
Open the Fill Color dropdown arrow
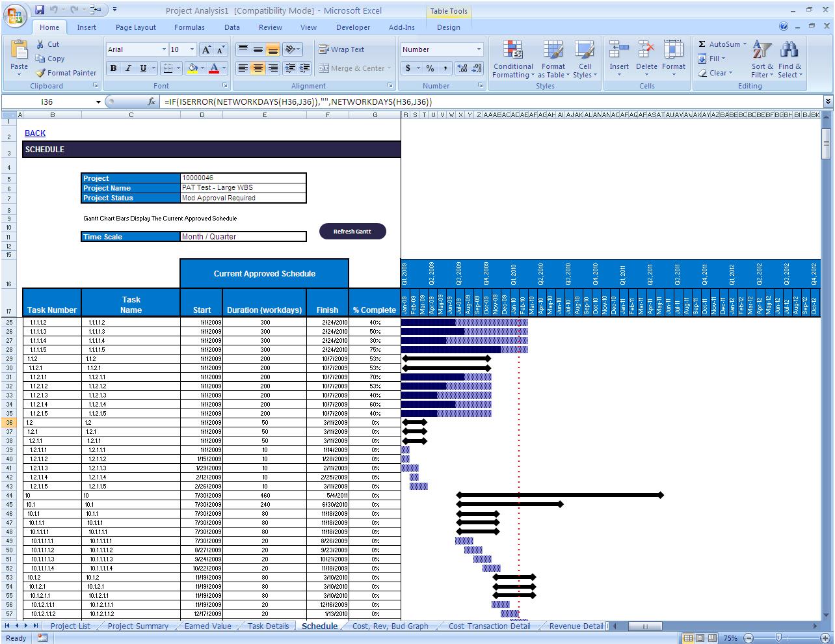(202, 68)
